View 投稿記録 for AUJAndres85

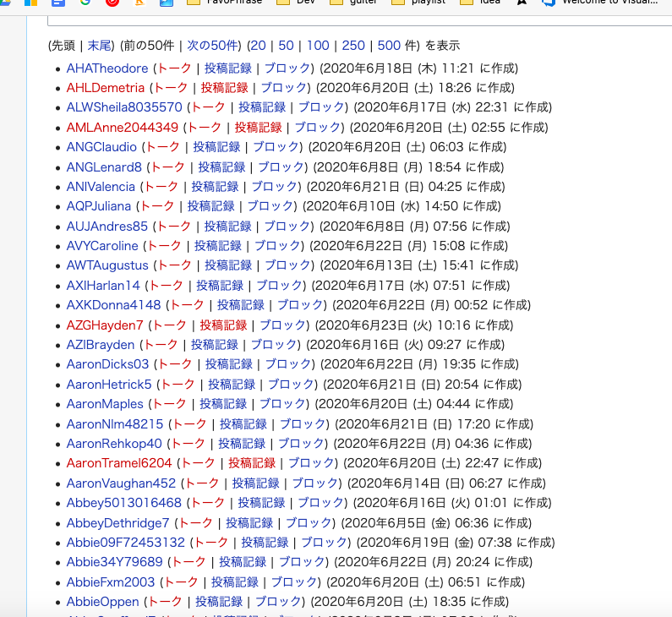[x=227, y=226]
